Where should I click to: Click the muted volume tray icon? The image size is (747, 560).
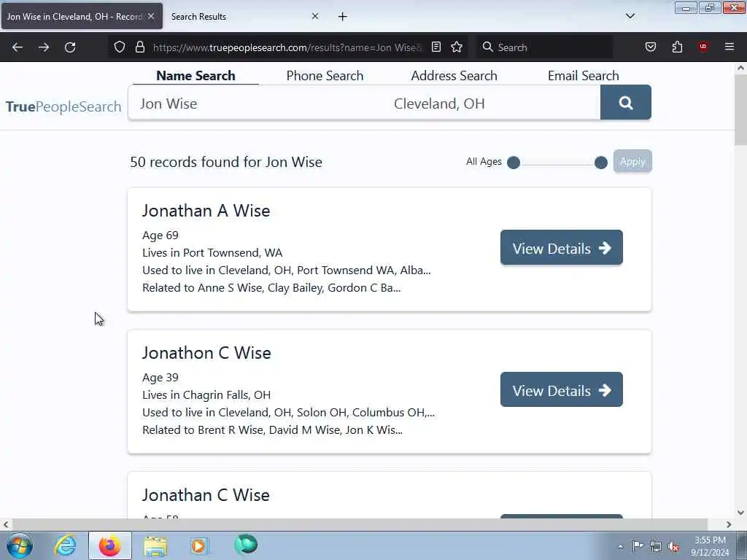673,547
